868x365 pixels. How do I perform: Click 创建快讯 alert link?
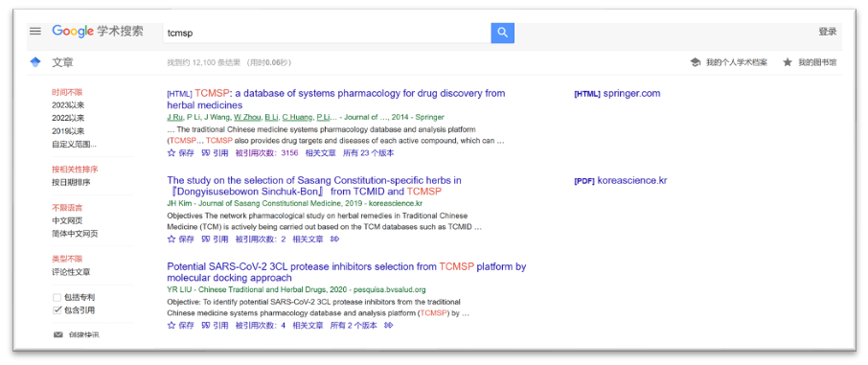[x=84, y=335]
